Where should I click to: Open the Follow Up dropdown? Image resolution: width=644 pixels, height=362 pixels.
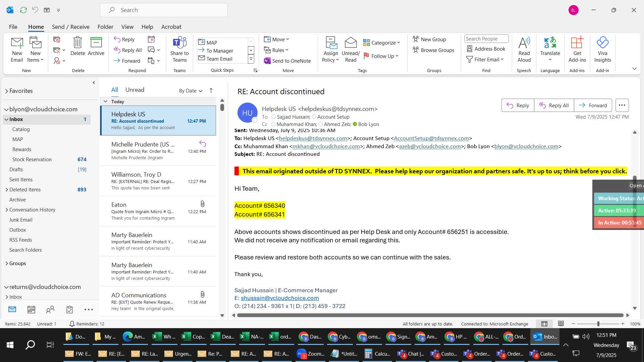point(381,56)
